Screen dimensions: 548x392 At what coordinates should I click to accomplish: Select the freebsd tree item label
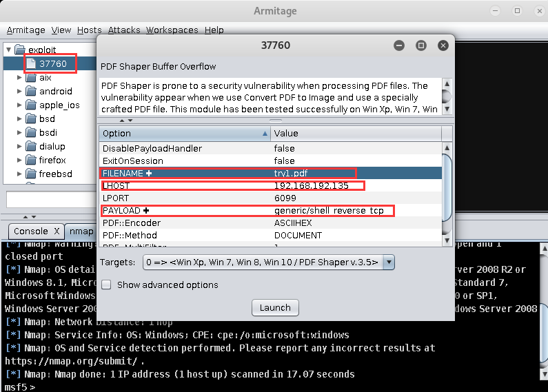pos(56,174)
